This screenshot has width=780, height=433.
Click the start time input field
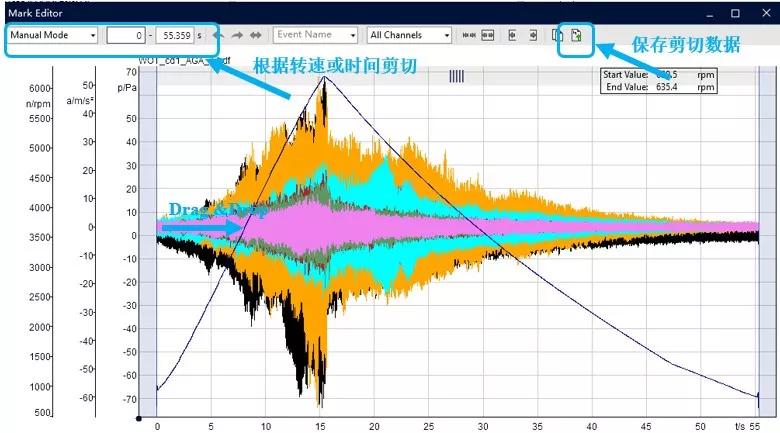point(126,35)
